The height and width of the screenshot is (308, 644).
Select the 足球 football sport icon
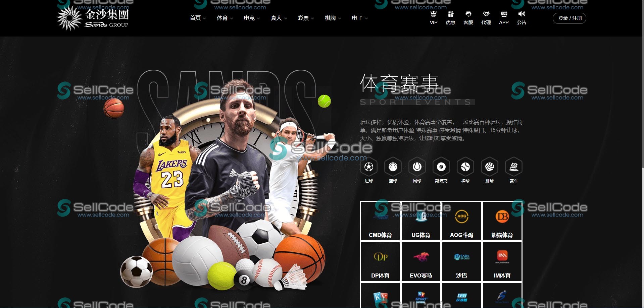[x=369, y=167]
